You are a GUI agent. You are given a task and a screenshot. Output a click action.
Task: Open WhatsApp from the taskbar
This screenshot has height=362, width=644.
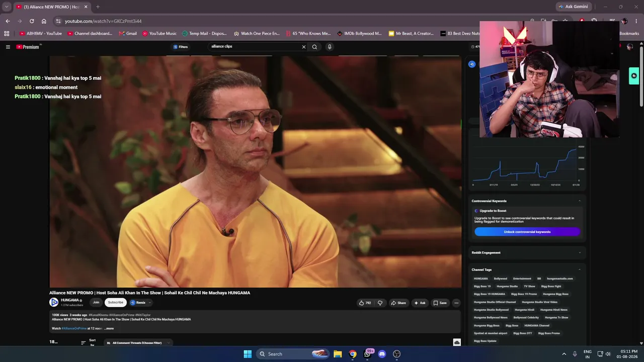tap(368, 354)
